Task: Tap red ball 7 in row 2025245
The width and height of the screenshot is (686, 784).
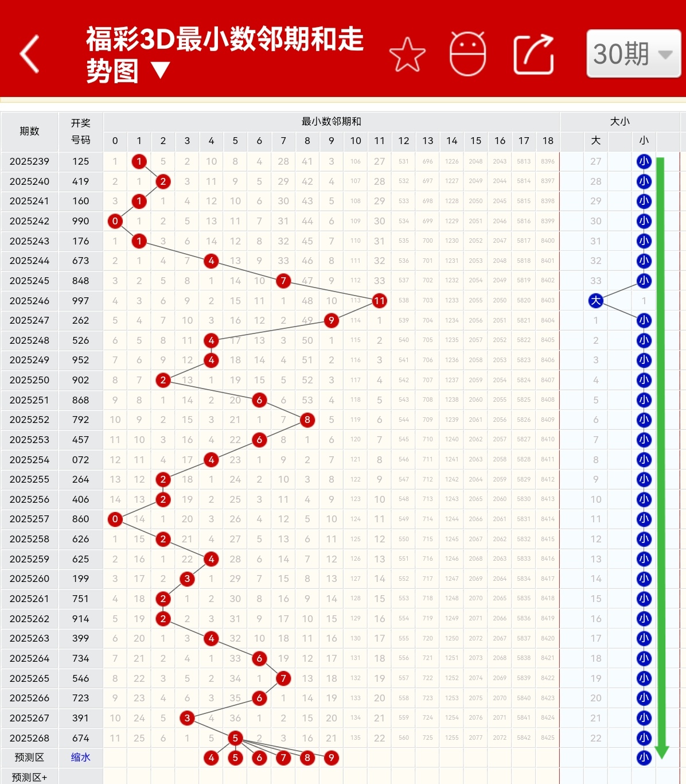Action: pos(283,281)
